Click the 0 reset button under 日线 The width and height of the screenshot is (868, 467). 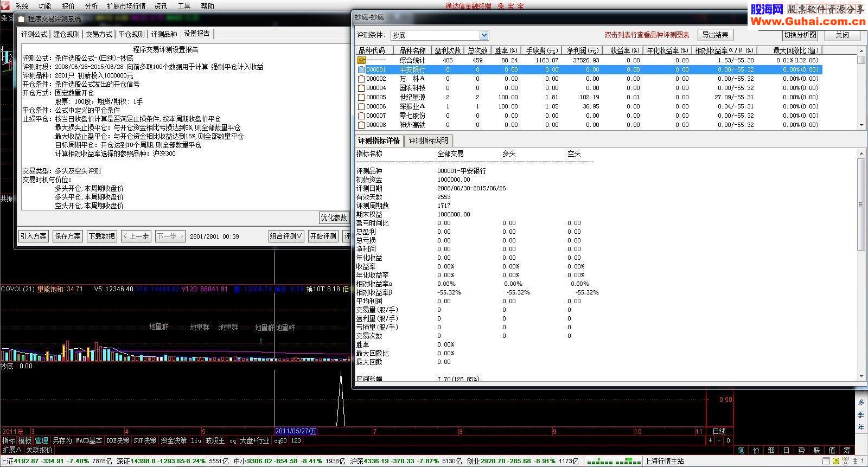click(728, 440)
